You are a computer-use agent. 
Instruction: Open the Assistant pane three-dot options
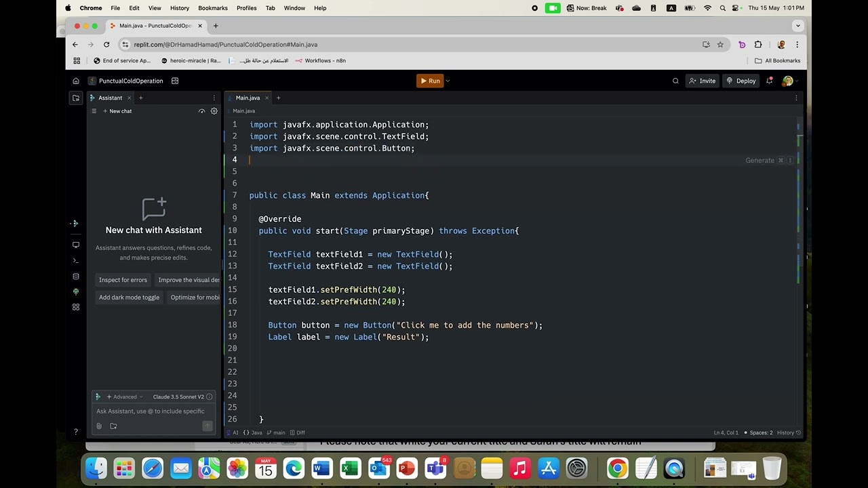(x=214, y=98)
